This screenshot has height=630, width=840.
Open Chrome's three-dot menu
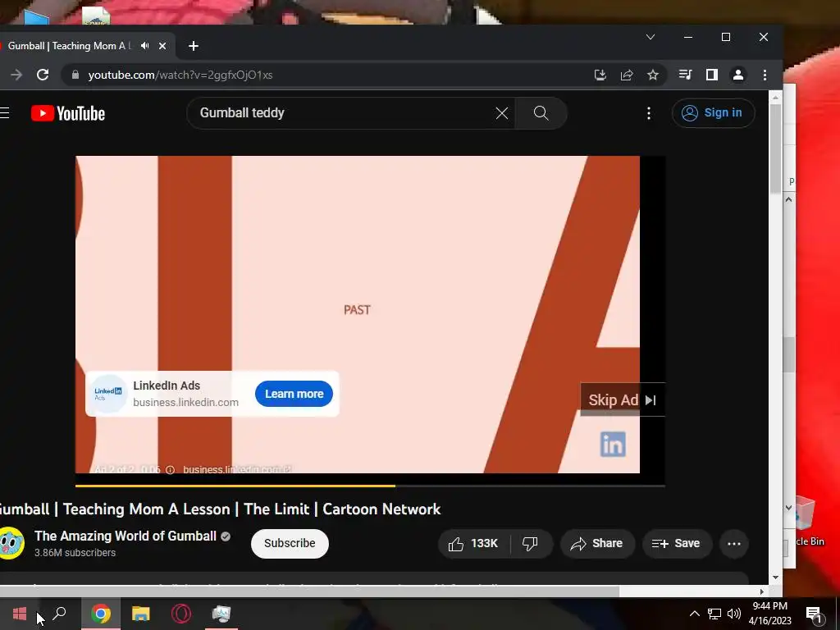pos(765,75)
